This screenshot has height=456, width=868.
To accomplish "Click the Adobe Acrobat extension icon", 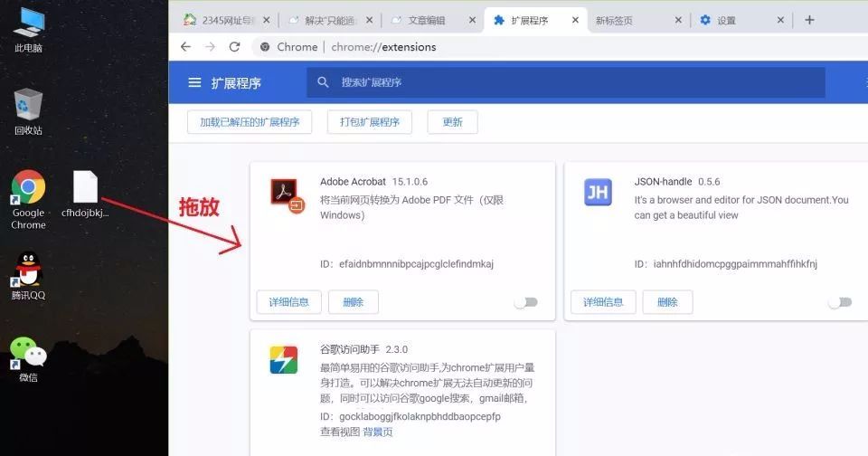I will [x=287, y=195].
